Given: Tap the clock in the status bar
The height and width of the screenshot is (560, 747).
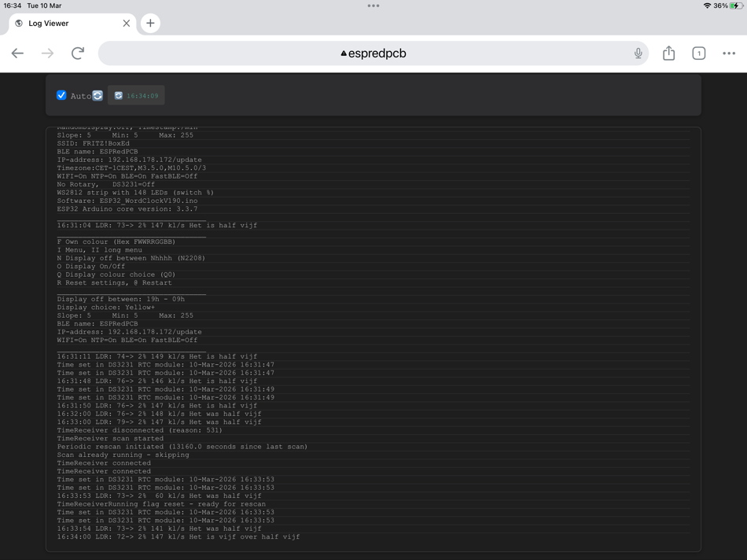Looking at the screenshot, I should pyautogui.click(x=14, y=6).
